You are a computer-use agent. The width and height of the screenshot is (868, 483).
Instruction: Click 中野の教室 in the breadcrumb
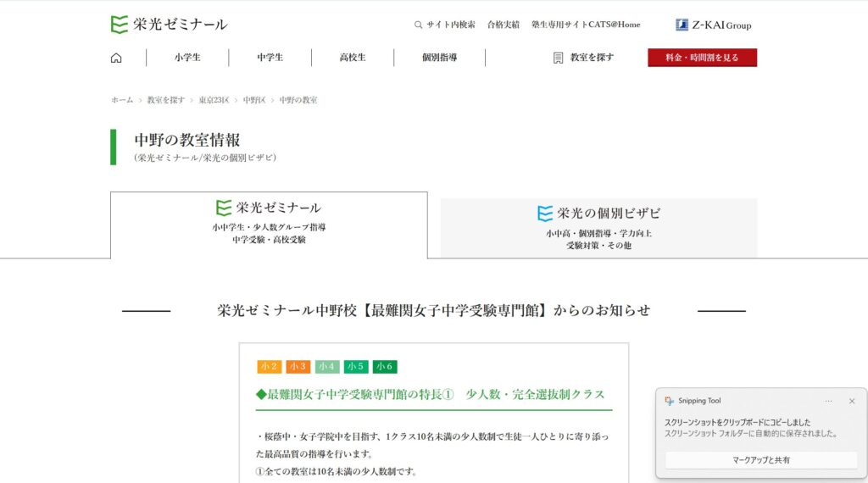tap(298, 100)
